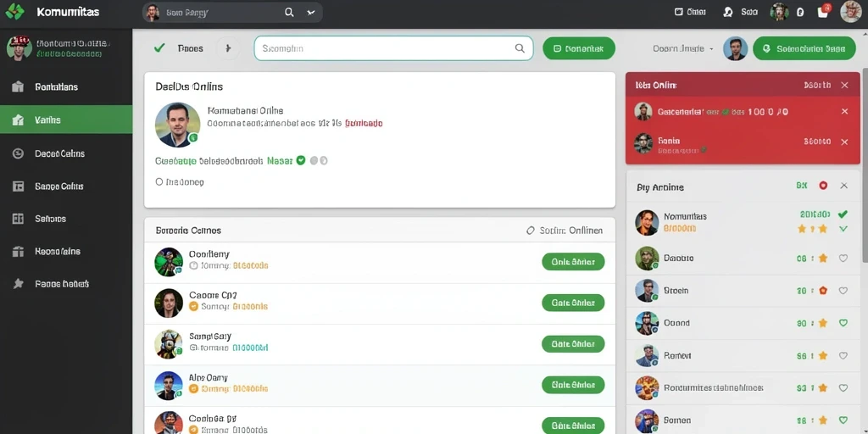The width and height of the screenshot is (868, 434).
Task: Open the Decet Catms sidebar item
Action: tap(66, 153)
